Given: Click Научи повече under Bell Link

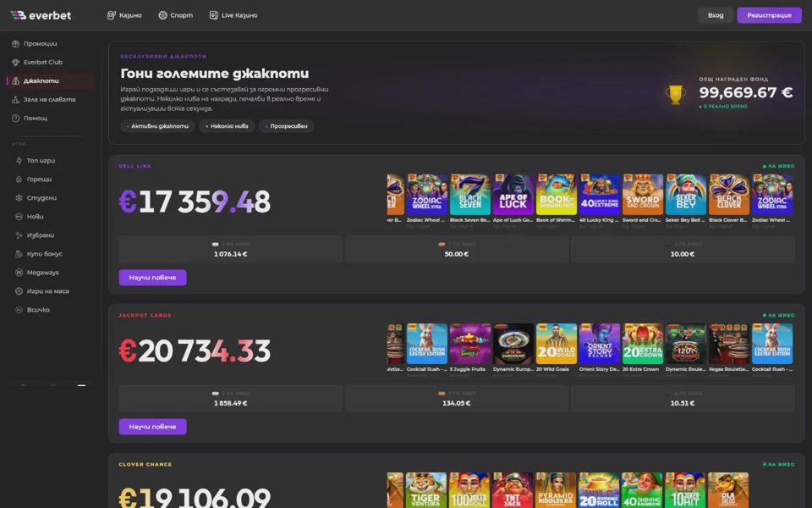Looking at the screenshot, I should point(152,278).
